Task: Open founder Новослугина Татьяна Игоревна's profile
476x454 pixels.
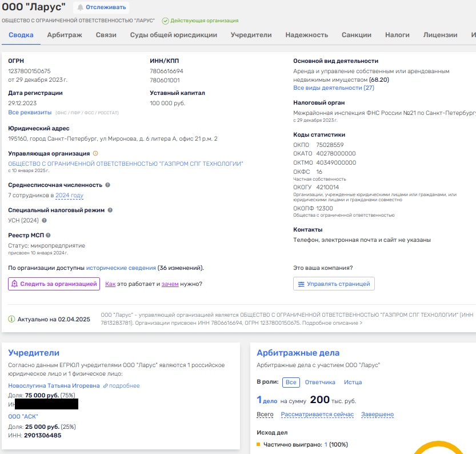Action: point(54,386)
